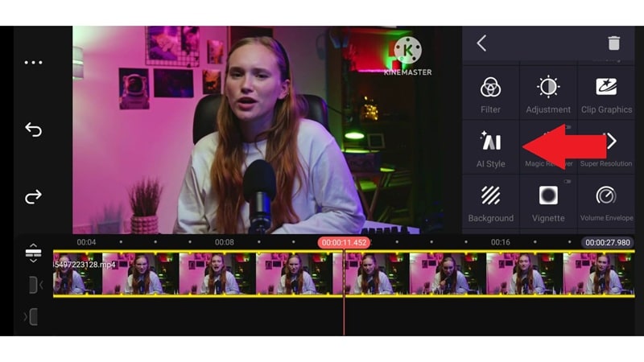Toggle the Magic Remover switch
Viewport: 644px width, 362px height.
[x=568, y=127]
